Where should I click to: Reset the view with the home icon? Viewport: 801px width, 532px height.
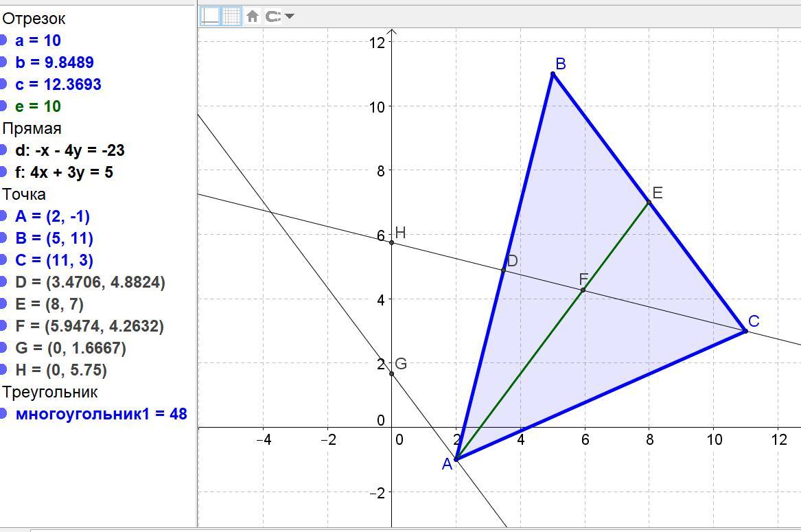[253, 16]
